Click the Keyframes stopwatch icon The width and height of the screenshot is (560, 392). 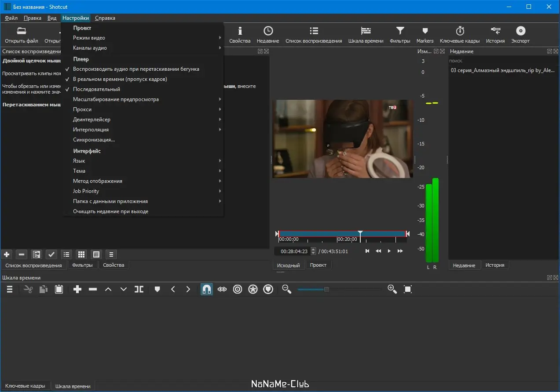pos(459,34)
